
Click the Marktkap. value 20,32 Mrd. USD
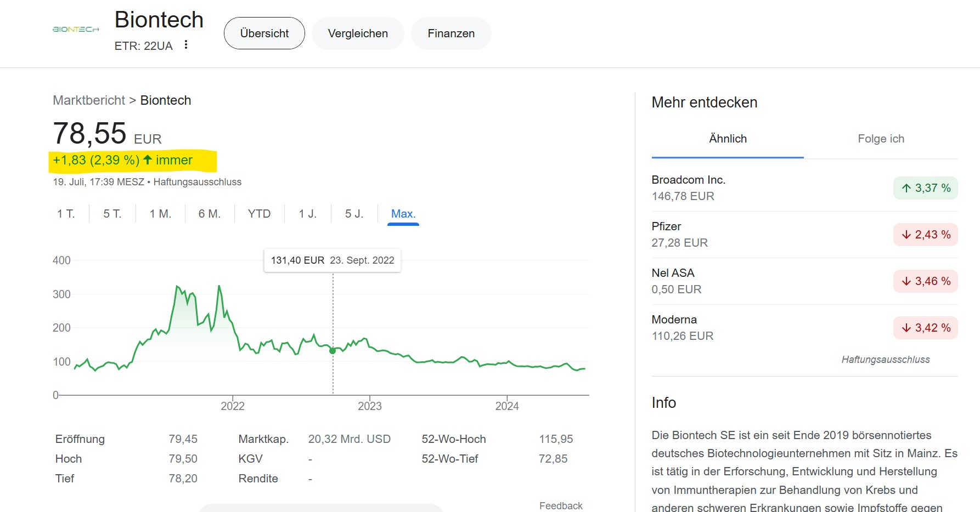(350, 439)
